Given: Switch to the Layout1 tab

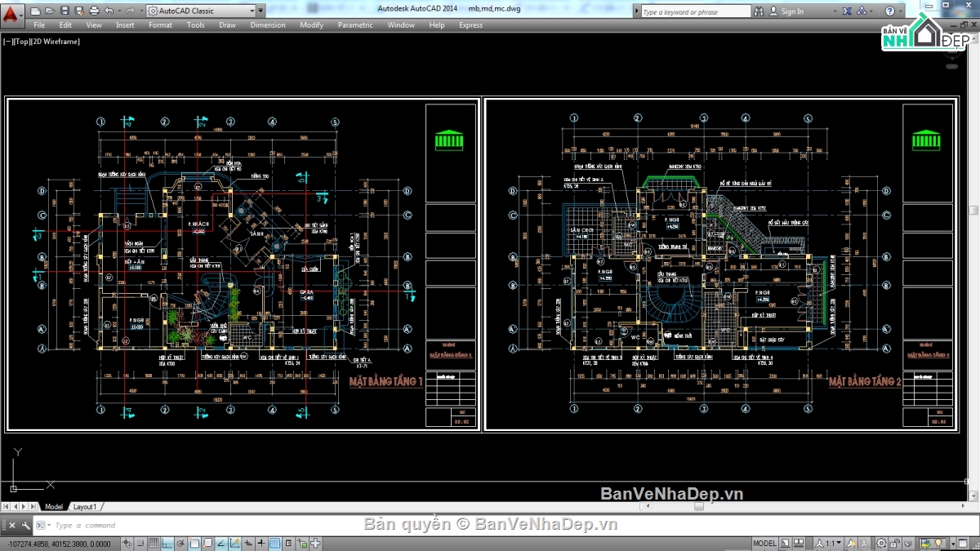Looking at the screenshot, I should (x=85, y=507).
